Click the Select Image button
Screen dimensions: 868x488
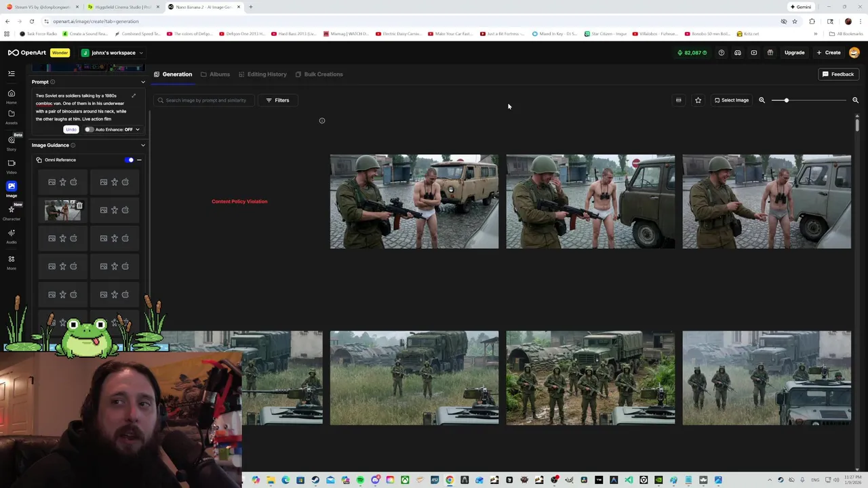(731, 100)
